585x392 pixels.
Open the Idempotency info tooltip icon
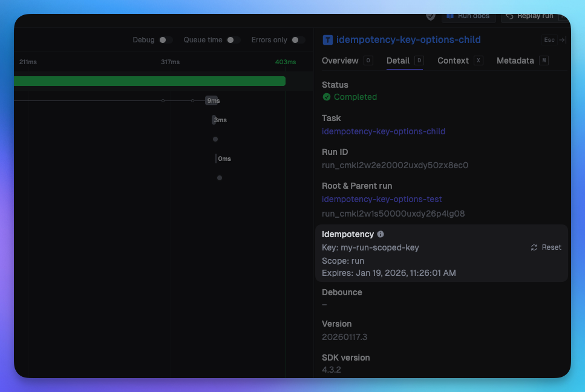coord(381,234)
